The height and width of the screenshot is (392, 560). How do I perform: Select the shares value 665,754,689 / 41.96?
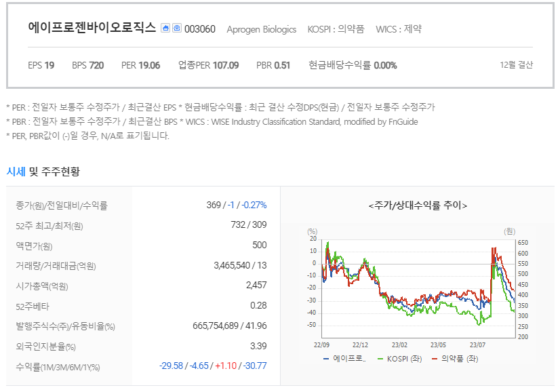(230, 326)
